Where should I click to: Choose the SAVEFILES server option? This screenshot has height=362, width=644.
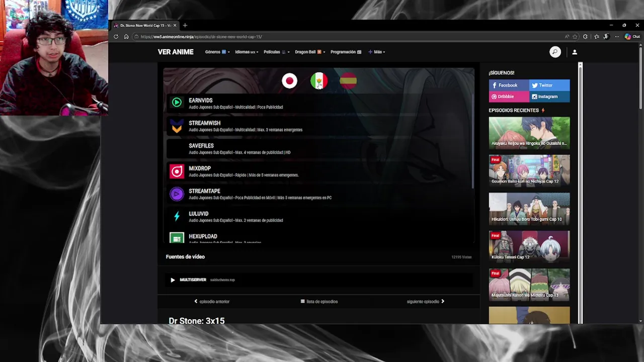(319, 149)
